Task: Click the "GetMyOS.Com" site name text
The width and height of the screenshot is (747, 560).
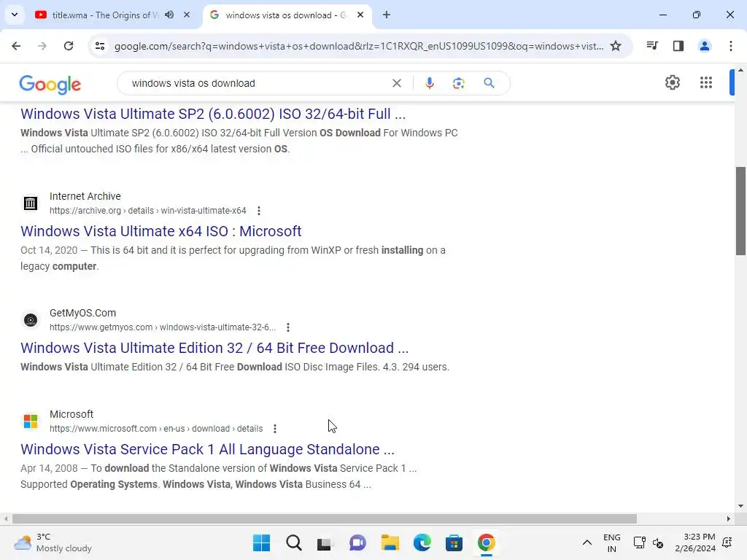Action: pos(83,313)
